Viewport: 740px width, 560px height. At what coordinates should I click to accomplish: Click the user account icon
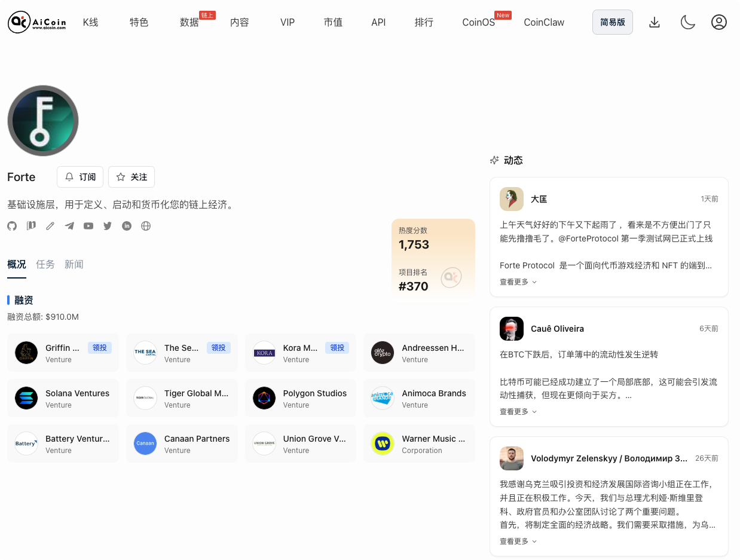719,22
